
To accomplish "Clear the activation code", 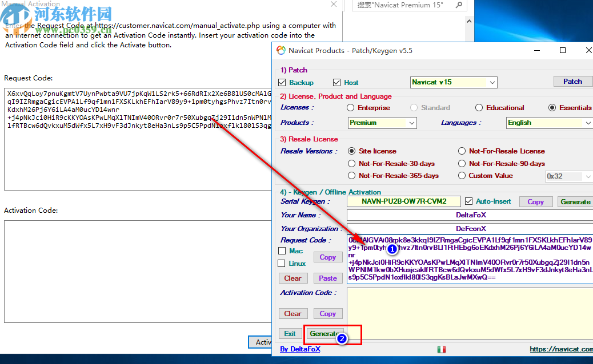I will (x=293, y=314).
